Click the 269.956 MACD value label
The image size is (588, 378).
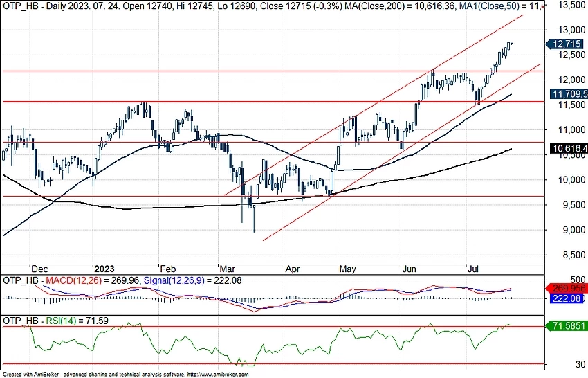pos(567,288)
